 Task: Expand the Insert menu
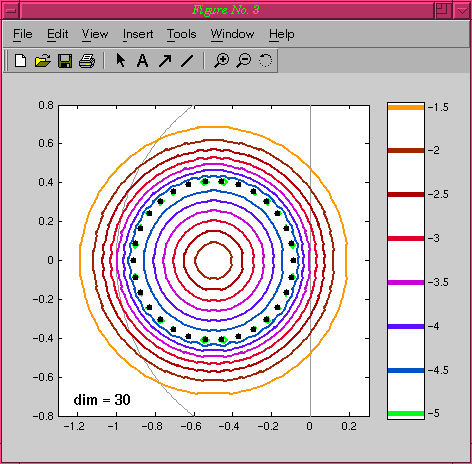[138, 34]
